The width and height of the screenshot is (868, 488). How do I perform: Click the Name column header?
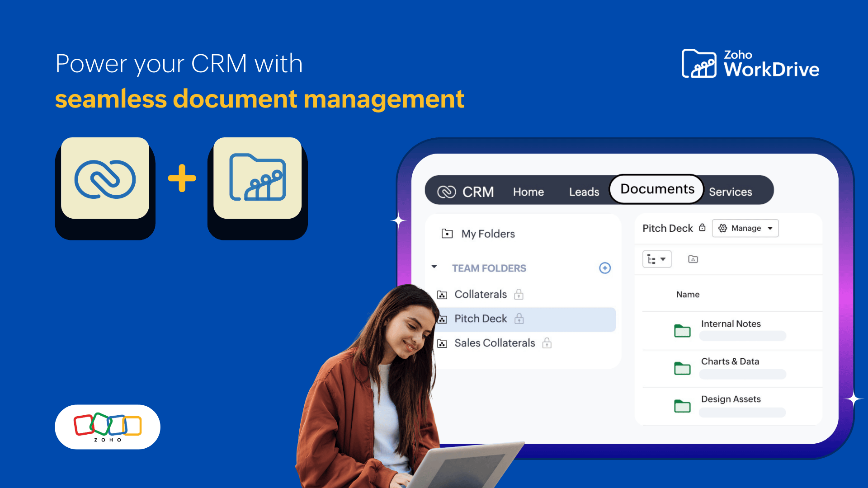coord(688,295)
